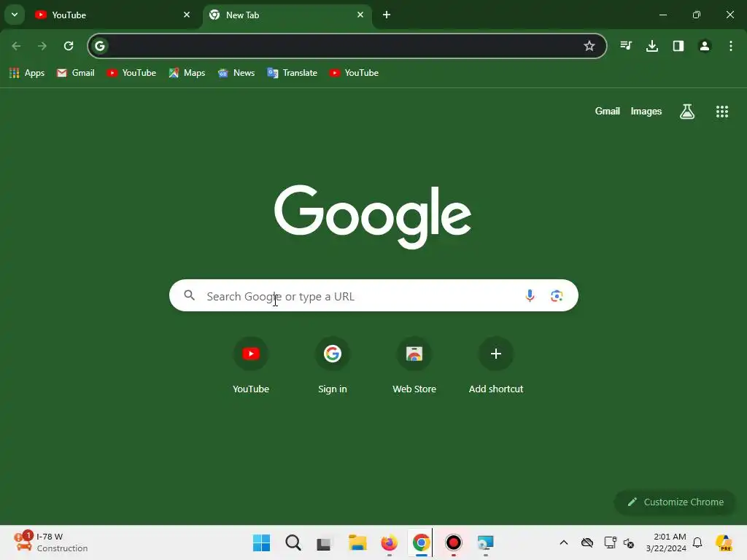
Task: Click the Google logo
Action: tap(373, 216)
